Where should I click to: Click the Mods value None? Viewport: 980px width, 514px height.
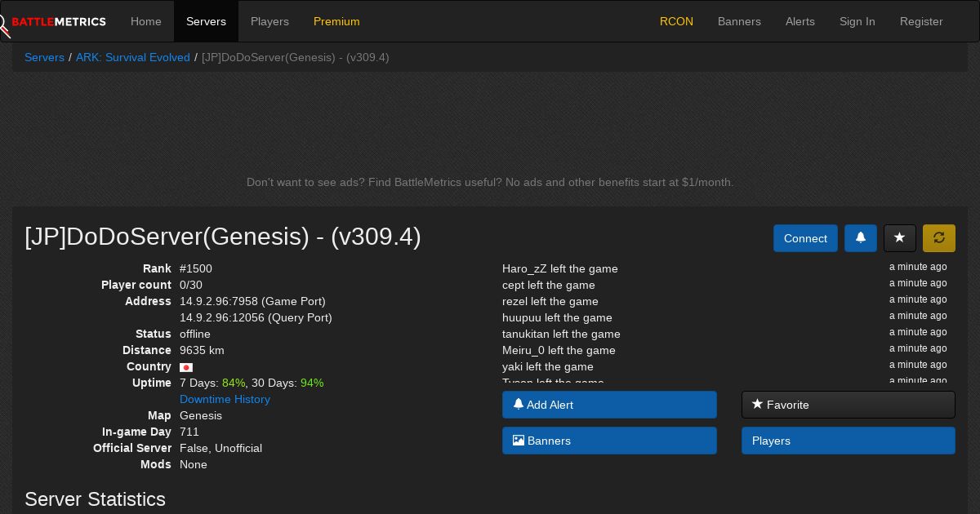point(194,464)
